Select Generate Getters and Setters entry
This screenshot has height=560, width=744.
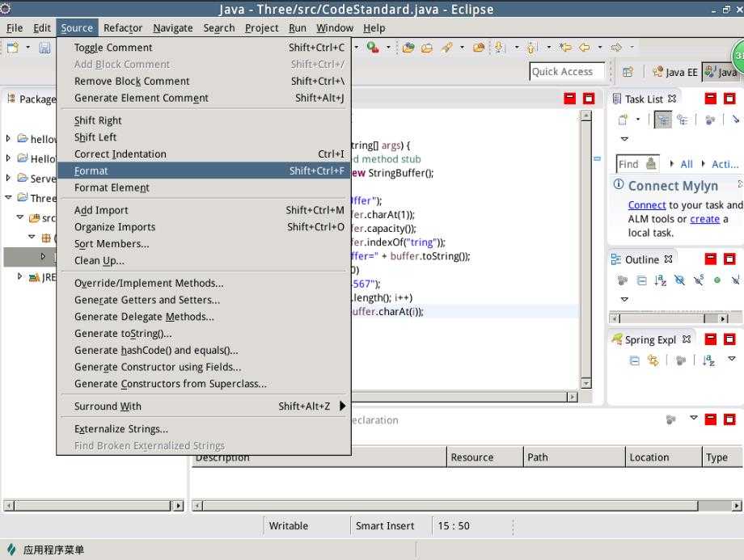(204, 300)
